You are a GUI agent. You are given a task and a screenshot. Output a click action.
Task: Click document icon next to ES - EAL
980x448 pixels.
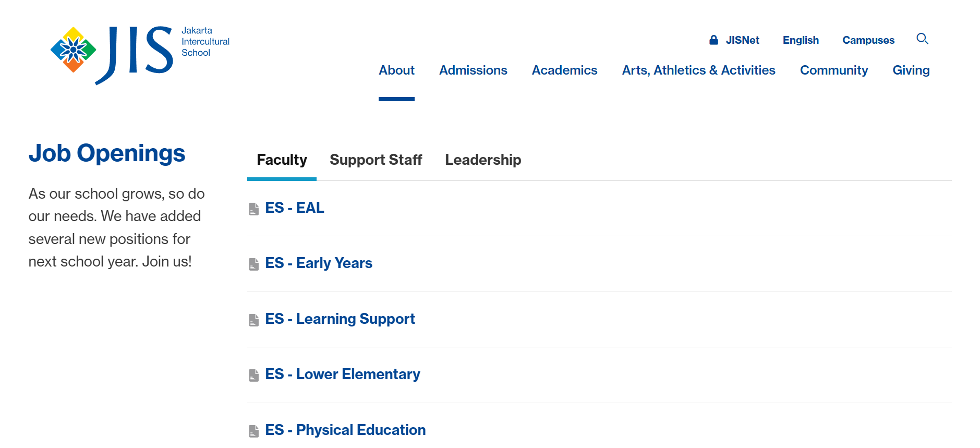click(254, 209)
